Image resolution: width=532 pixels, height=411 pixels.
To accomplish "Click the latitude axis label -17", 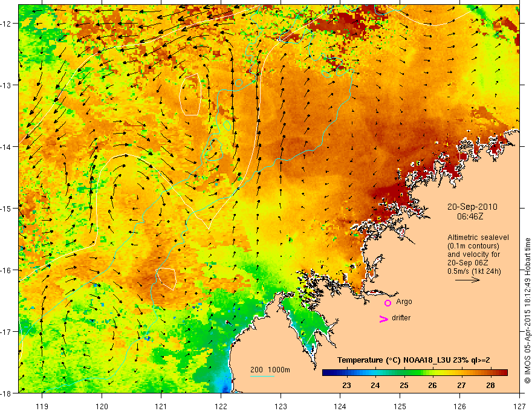I will tap(7, 332).
